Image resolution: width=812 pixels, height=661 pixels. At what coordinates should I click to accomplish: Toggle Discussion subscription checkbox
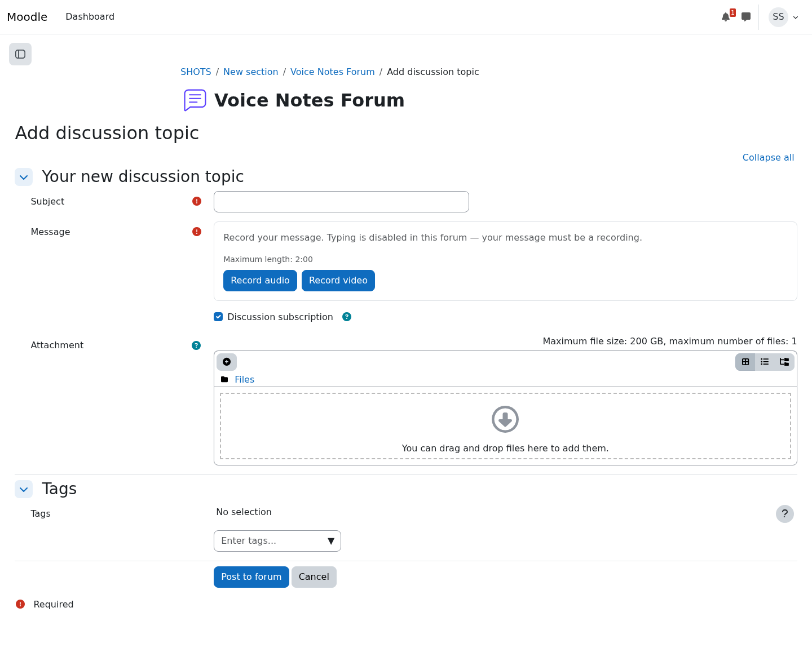click(x=218, y=317)
